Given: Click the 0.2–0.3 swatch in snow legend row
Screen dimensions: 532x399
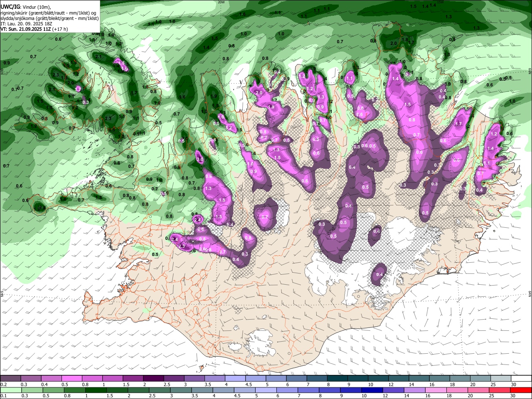Looking at the screenshot, I should click(11, 379).
